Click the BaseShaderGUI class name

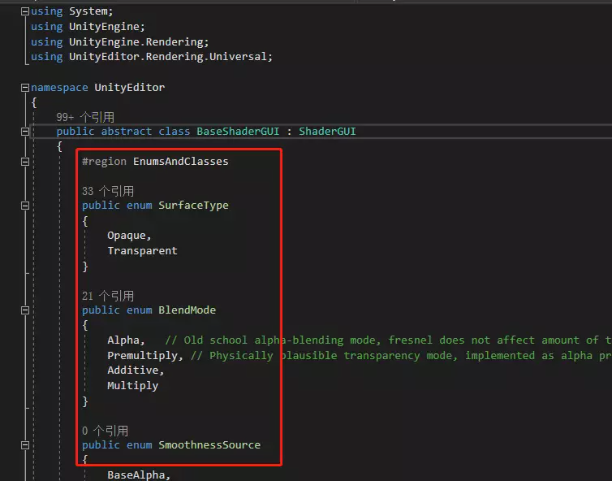click(238, 131)
